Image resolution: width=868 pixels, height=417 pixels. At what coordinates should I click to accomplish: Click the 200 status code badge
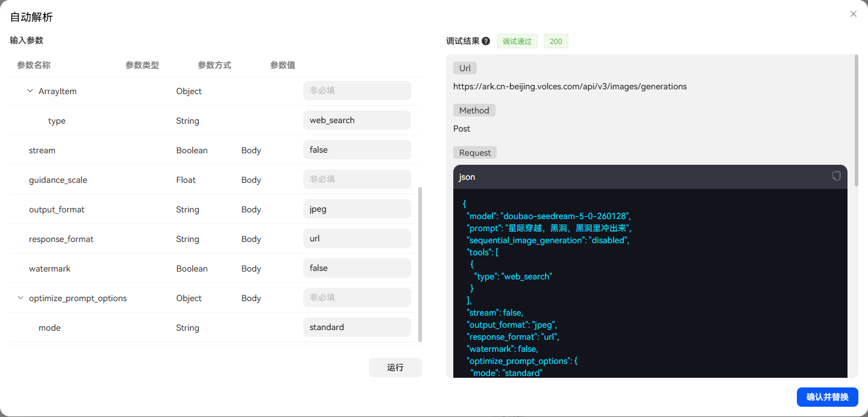point(556,41)
